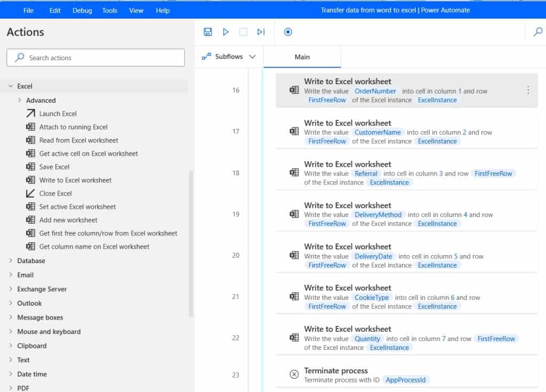546x392 pixels.
Task: Click the Quantity variable in step 22
Action: click(x=367, y=339)
